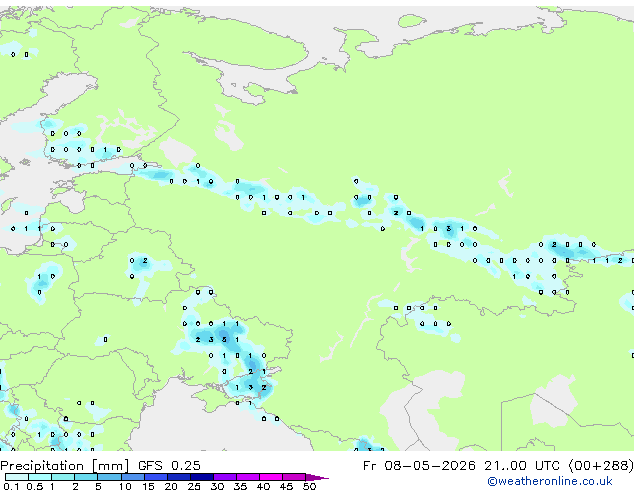Viewport: 634px width, 490px height.
Task: Pick the 20–25 mm legend color swatch
Action: 178,477
